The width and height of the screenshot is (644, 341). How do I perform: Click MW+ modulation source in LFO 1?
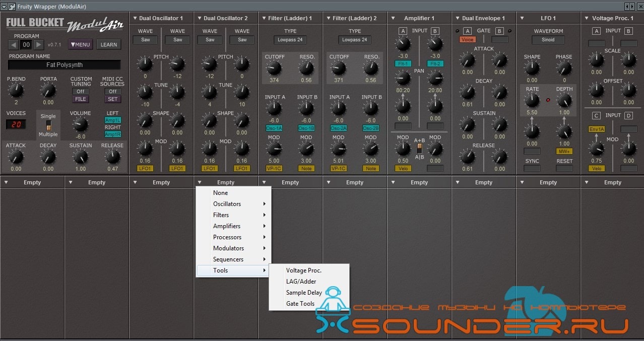(564, 151)
